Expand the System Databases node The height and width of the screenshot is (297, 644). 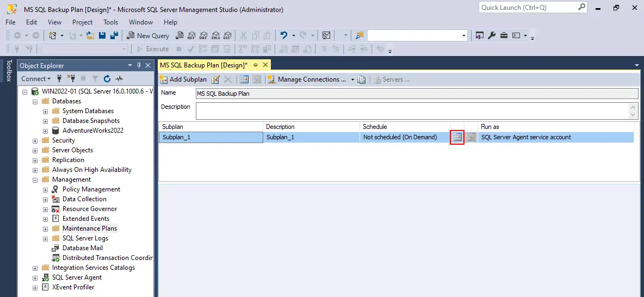coord(46,111)
